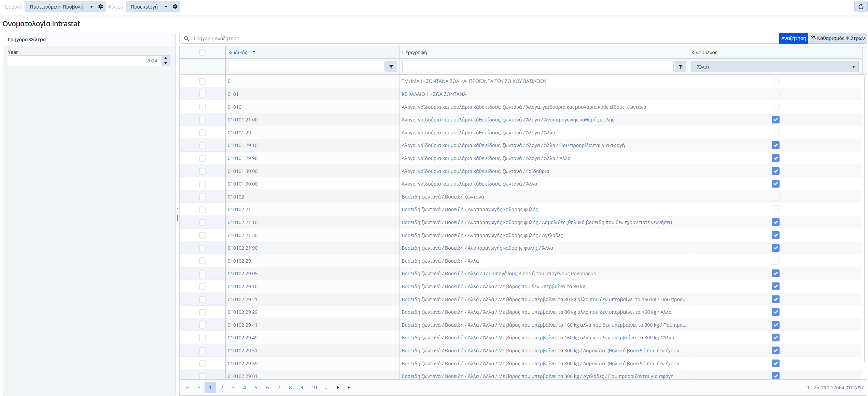Click Καθαρισμός Φίλτρων to clear filters

click(x=838, y=38)
